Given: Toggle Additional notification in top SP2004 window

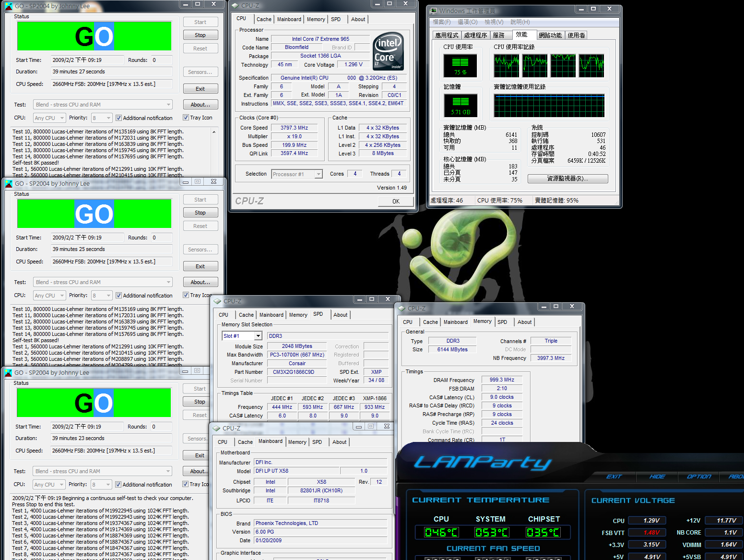Looking at the screenshot, I should point(119,118).
